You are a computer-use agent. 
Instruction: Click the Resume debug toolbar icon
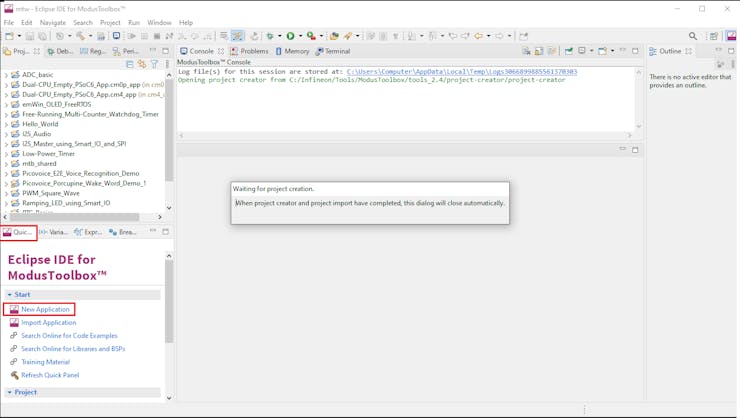point(132,36)
